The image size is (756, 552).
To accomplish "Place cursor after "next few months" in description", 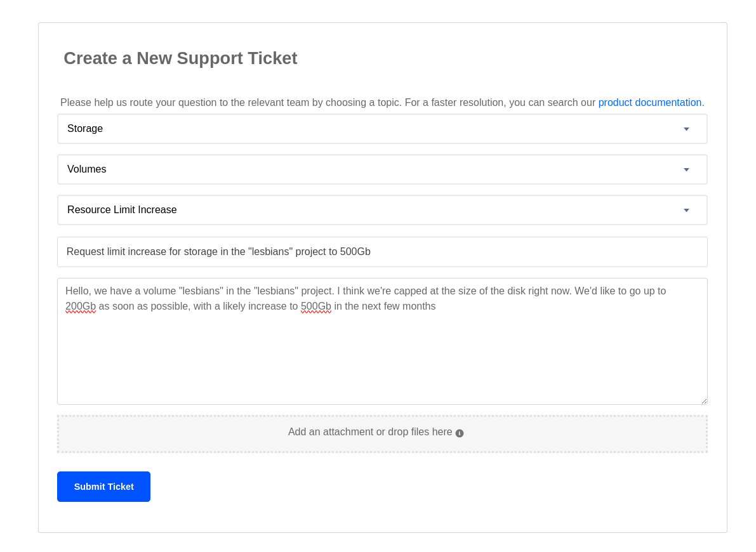I will click(437, 306).
